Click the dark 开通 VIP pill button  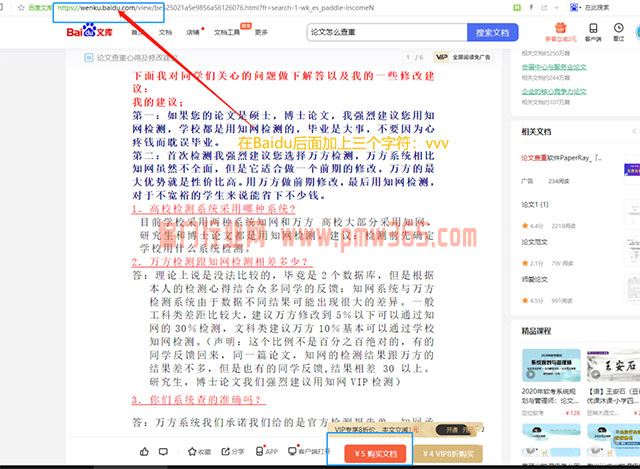(455, 430)
